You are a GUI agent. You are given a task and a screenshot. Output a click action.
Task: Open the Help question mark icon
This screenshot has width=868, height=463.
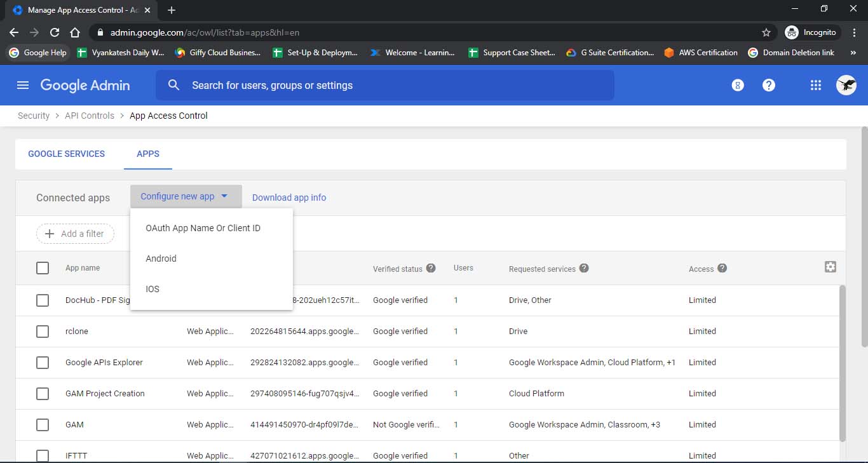pyautogui.click(x=769, y=85)
